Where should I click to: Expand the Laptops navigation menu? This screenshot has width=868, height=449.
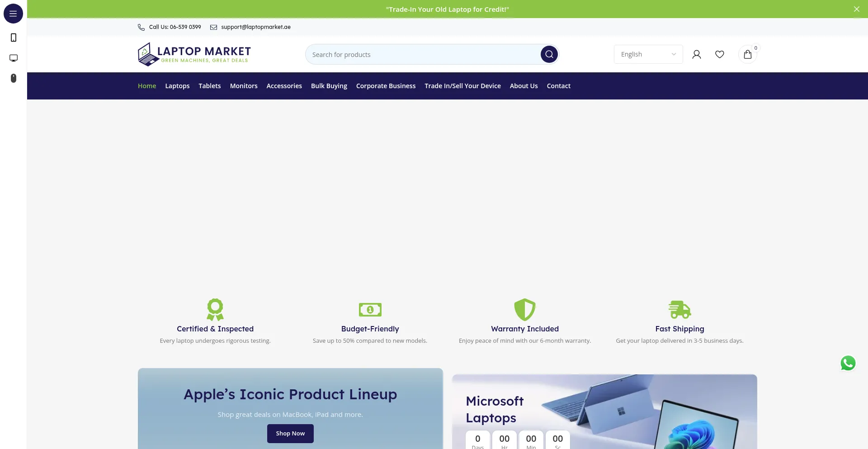click(177, 86)
